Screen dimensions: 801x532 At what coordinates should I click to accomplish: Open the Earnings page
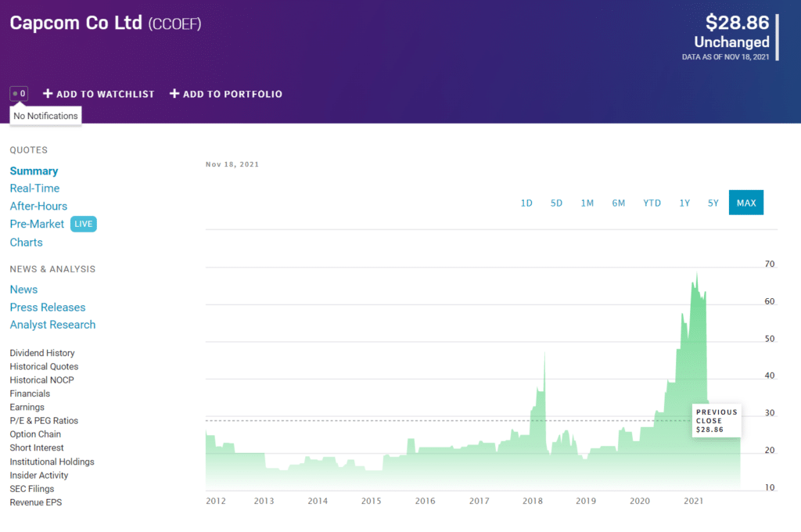(x=27, y=408)
